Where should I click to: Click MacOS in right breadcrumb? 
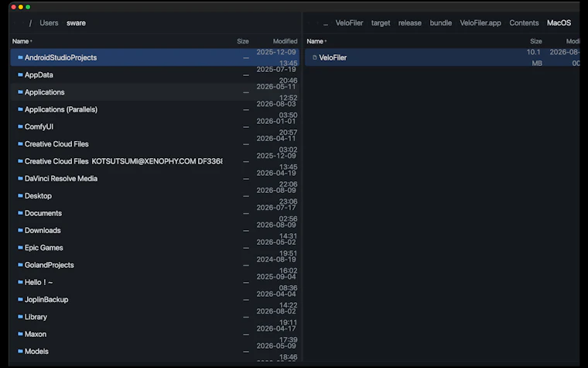[559, 23]
